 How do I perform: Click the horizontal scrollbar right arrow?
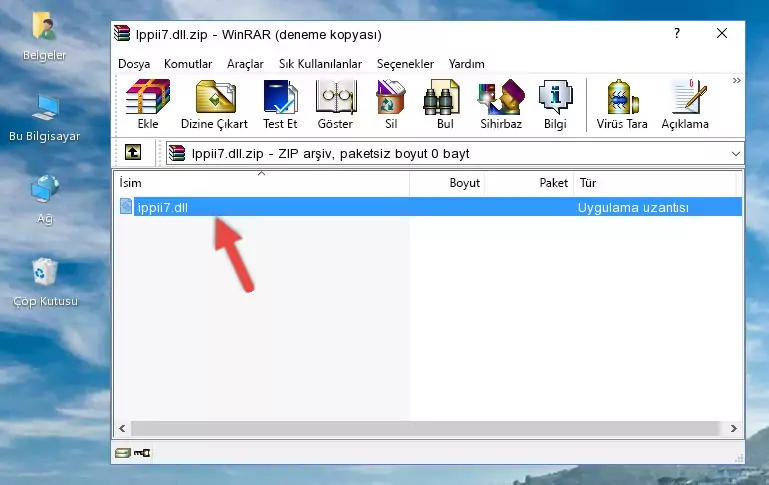coord(734,429)
